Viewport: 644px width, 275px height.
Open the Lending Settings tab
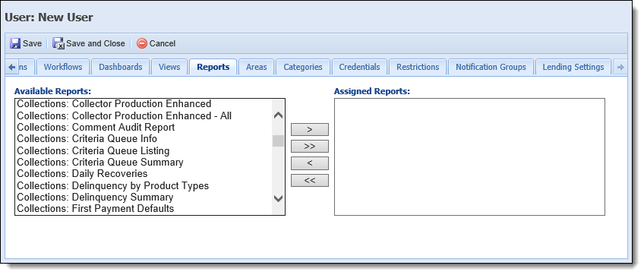(x=573, y=67)
